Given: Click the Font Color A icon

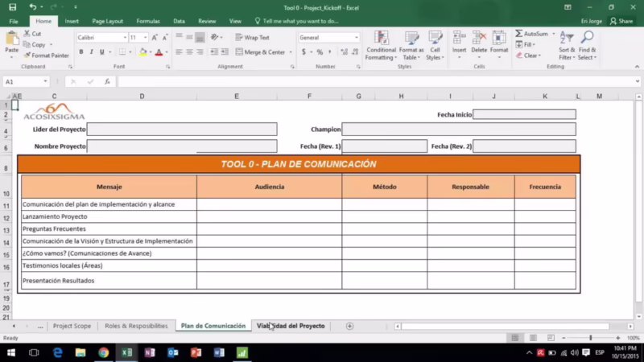Looking at the screenshot, I should (x=159, y=52).
